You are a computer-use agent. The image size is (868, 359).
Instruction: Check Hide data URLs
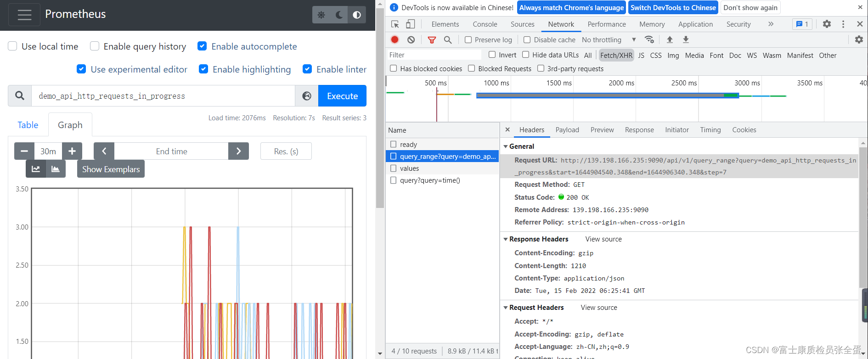click(526, 55)
